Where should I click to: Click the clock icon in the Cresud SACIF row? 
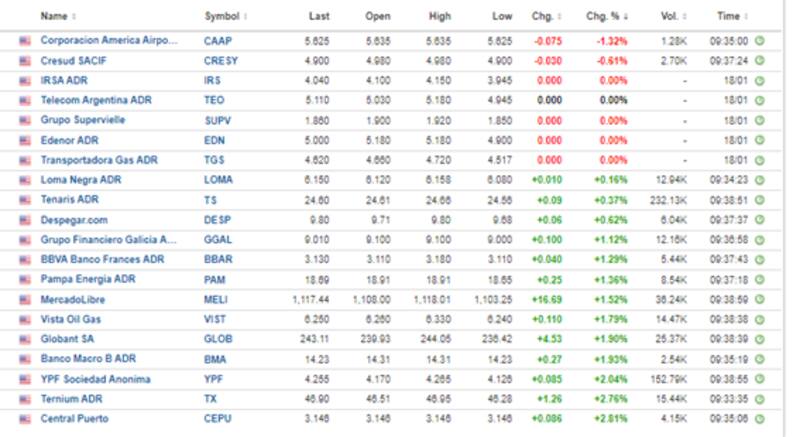tap(760, 60)
